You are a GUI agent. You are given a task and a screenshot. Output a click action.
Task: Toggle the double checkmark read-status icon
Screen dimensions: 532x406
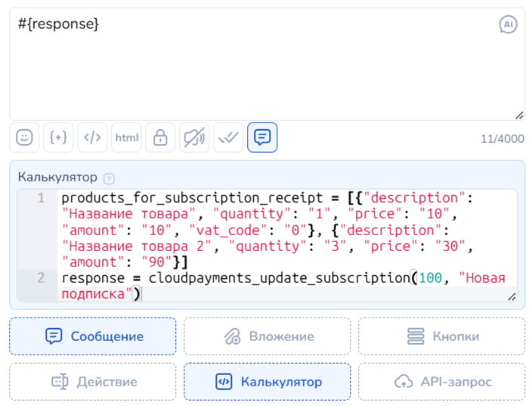[228, 138]
